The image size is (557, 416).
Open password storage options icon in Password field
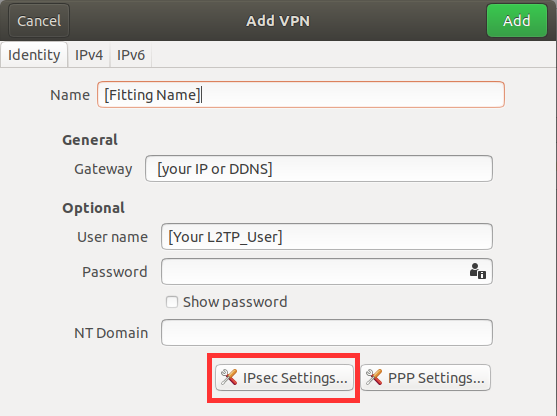point(478,271)
